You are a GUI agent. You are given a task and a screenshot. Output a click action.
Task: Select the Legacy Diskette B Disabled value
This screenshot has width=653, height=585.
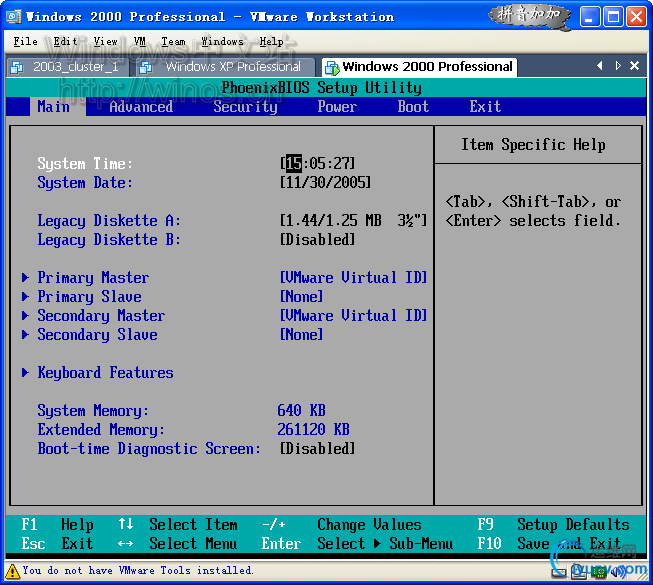pos(318,240)
